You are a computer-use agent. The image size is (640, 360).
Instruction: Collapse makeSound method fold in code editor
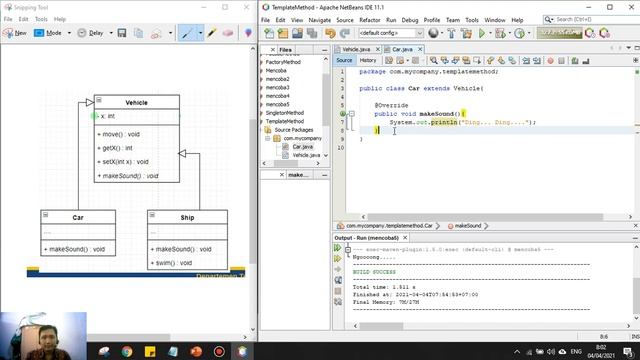(x=351, y=113)
